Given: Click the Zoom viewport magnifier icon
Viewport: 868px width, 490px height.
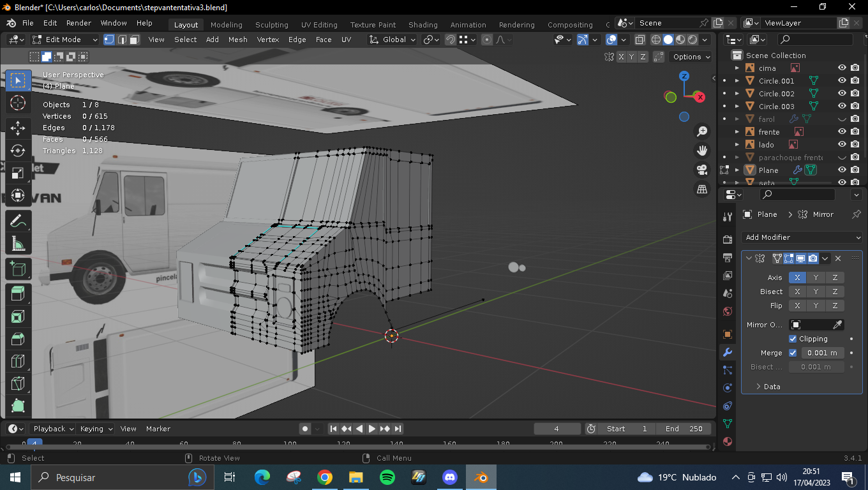Looking at the screenshot, I should click(x=702, y=131).
